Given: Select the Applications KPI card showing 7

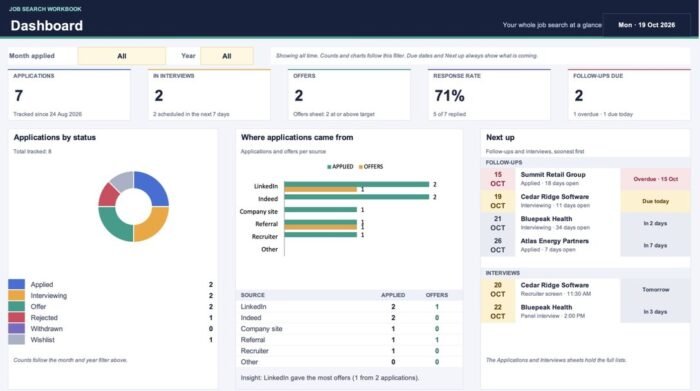Looking at the screenshot, I should tap(69, 94).
